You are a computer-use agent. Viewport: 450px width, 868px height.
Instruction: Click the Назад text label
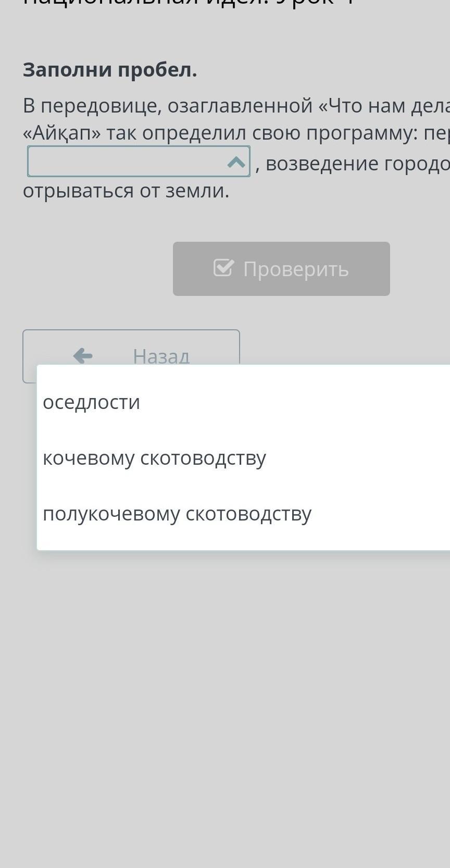click(161, 356)
